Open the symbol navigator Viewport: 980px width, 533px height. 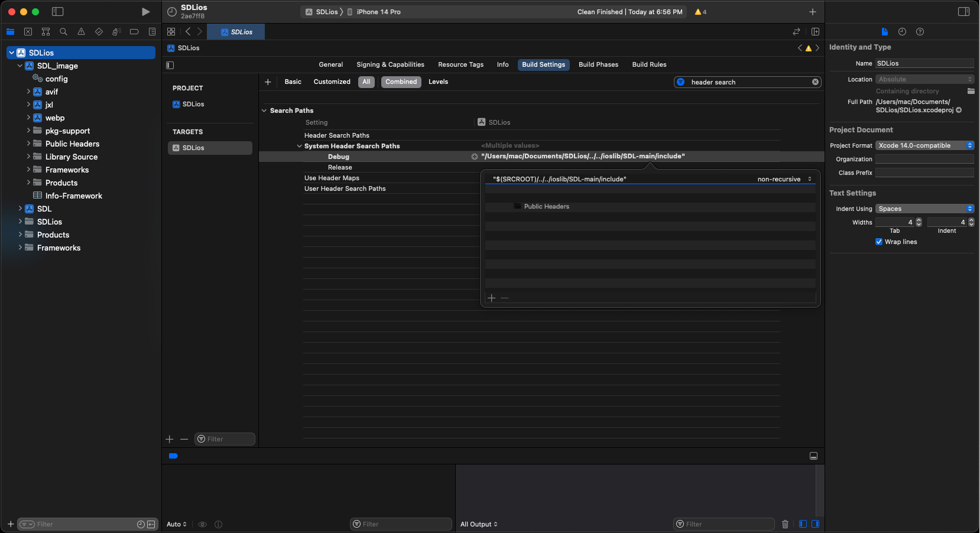point(46,32)
